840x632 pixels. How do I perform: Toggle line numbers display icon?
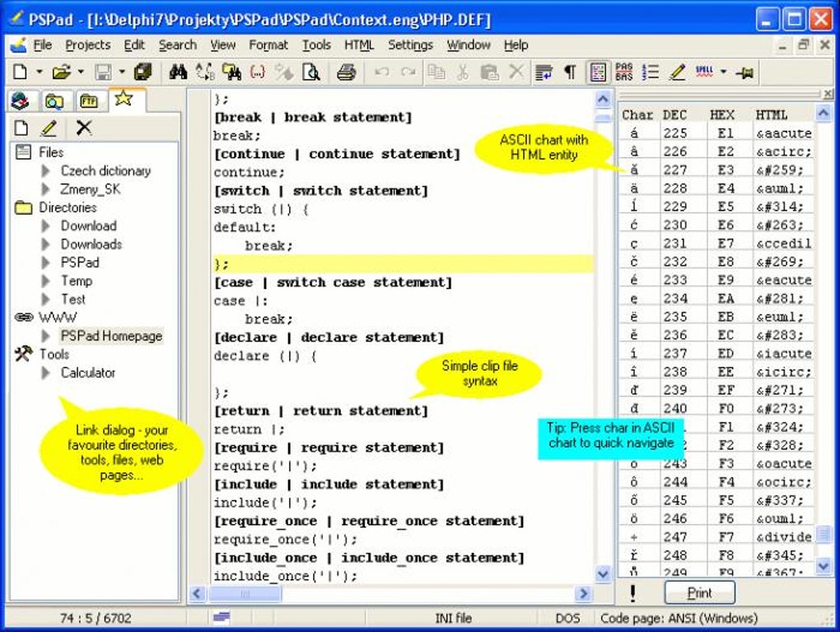coord(651,72)
